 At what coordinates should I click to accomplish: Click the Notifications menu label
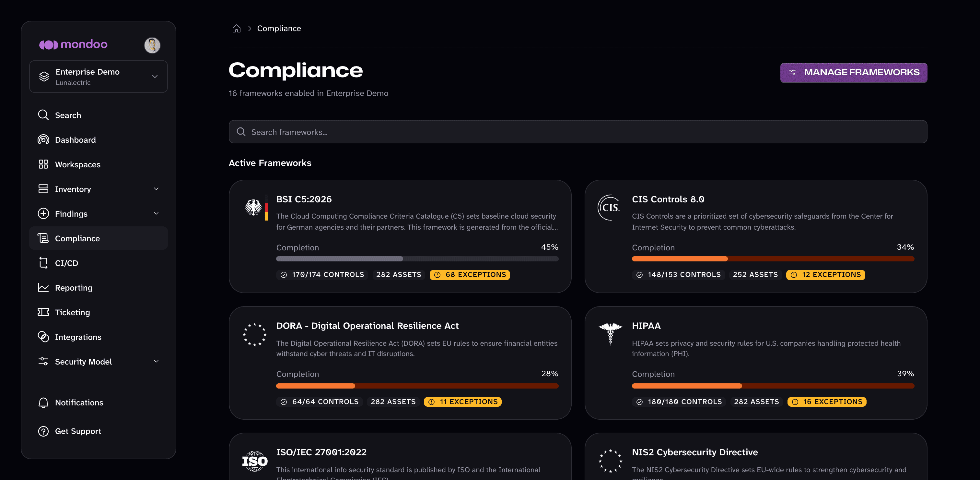(79, 403)
